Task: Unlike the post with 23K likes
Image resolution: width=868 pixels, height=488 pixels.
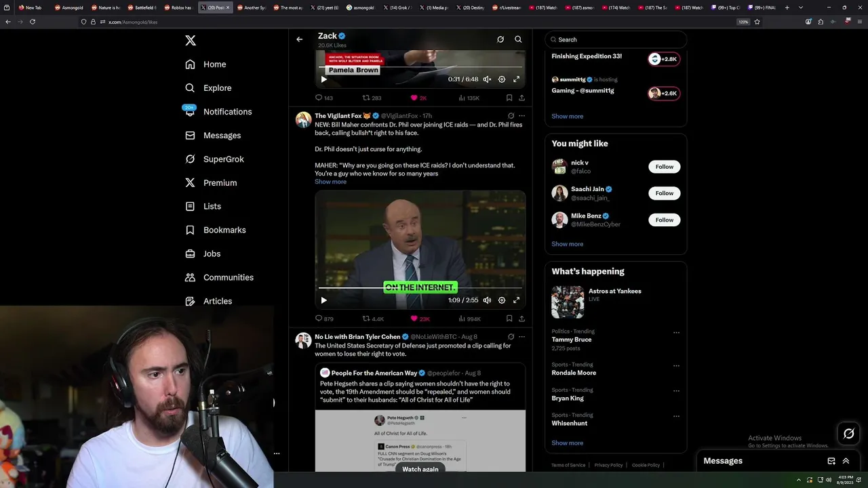Action: pyautogui.click(x=420, y=319)
